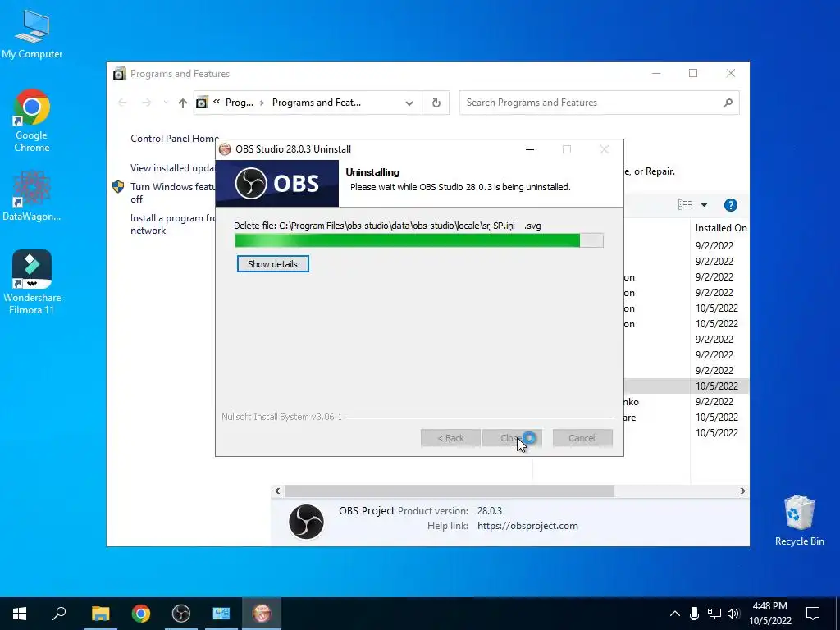
Task: Open the taskbar clock showing 4:48 PM
Action: pos(770,614)
